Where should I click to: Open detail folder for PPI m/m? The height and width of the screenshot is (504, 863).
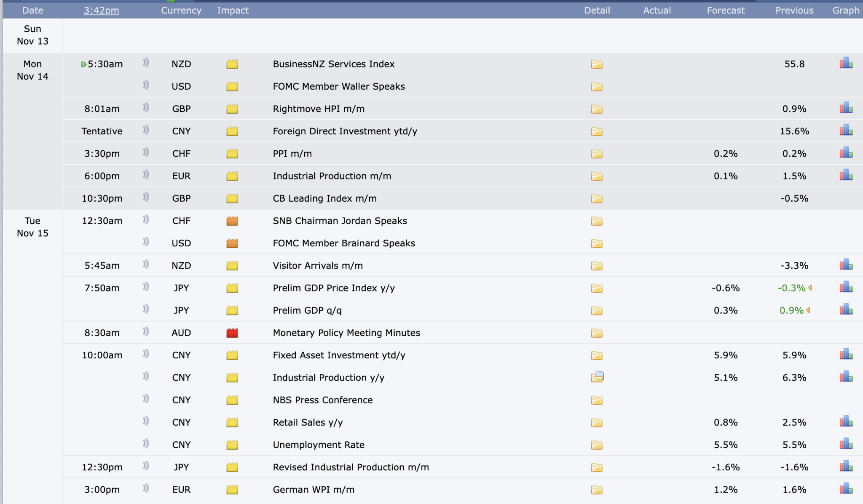point(597,154)
